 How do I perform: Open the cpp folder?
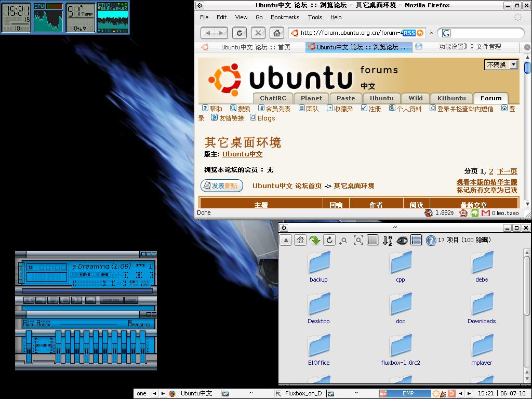[401, 267]
